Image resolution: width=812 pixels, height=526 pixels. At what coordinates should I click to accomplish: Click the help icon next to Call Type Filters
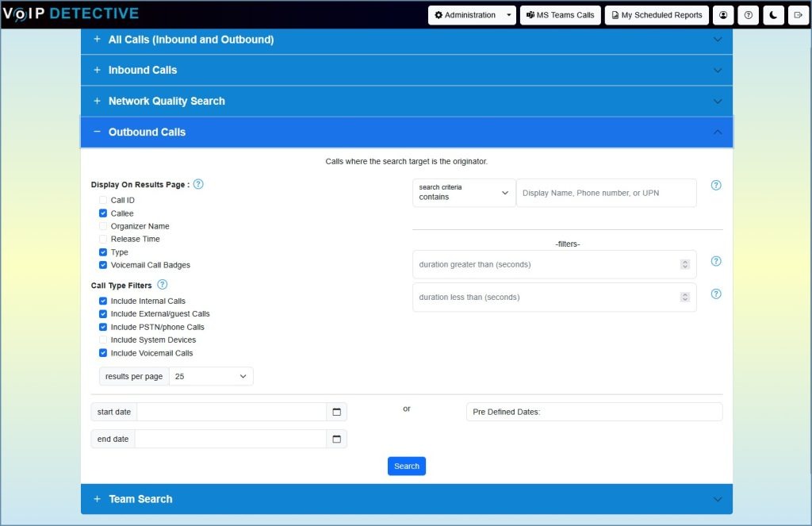(x=163, y=285)
